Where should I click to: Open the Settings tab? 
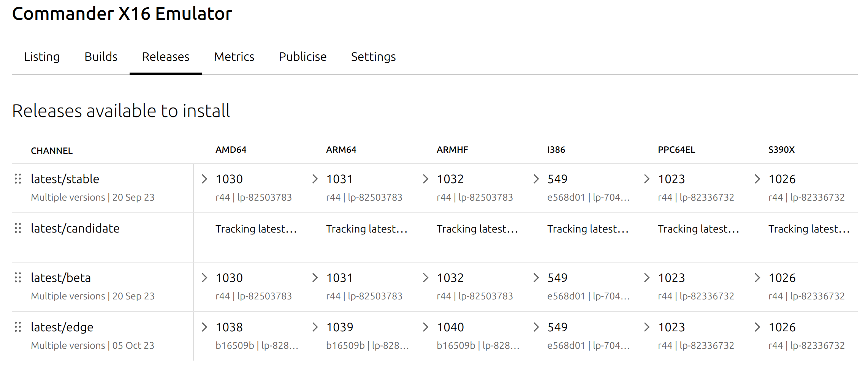373,57
